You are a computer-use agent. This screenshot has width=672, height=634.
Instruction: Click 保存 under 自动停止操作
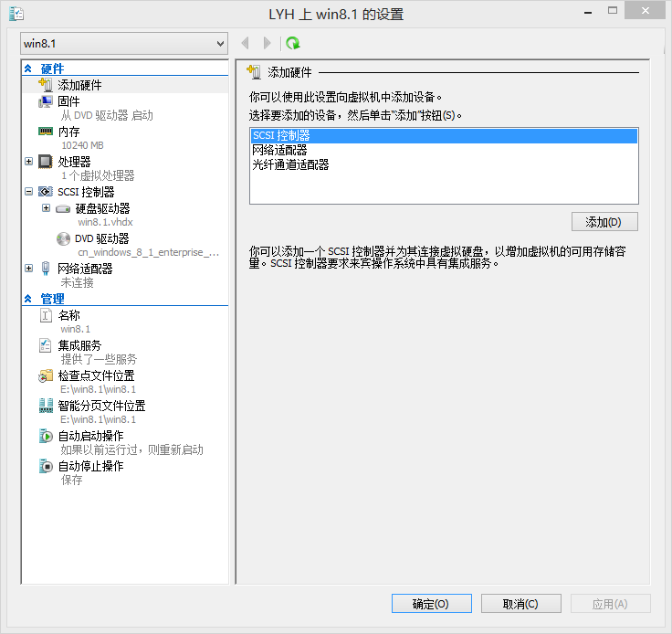tap(71, 480)
